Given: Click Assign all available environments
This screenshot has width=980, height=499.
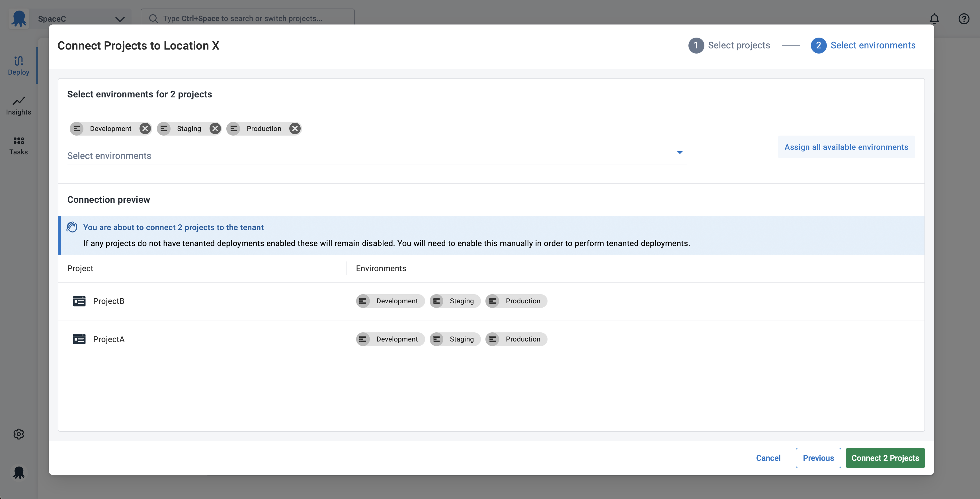Looking at the screenshot, I should tap(846, 147).
